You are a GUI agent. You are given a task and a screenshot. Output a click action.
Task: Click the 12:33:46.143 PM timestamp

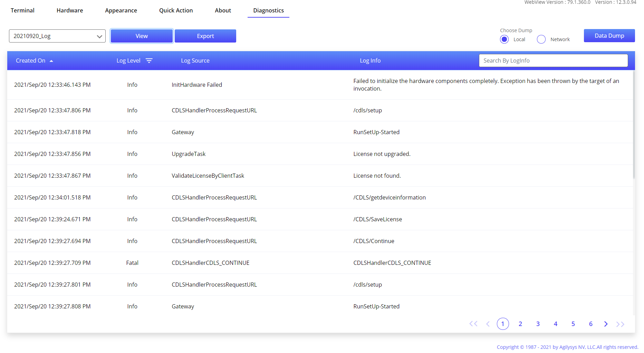(52, 85)
